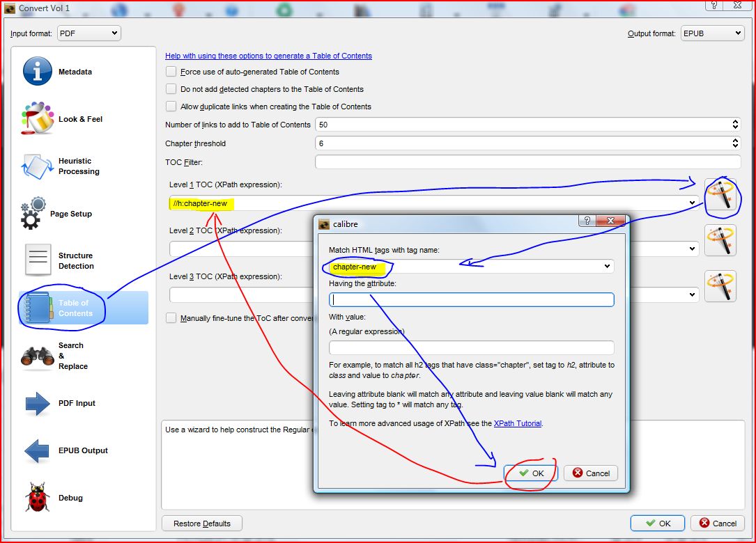Expand the tag name chapter-new dropdown arrow

(x=607, y=266)
